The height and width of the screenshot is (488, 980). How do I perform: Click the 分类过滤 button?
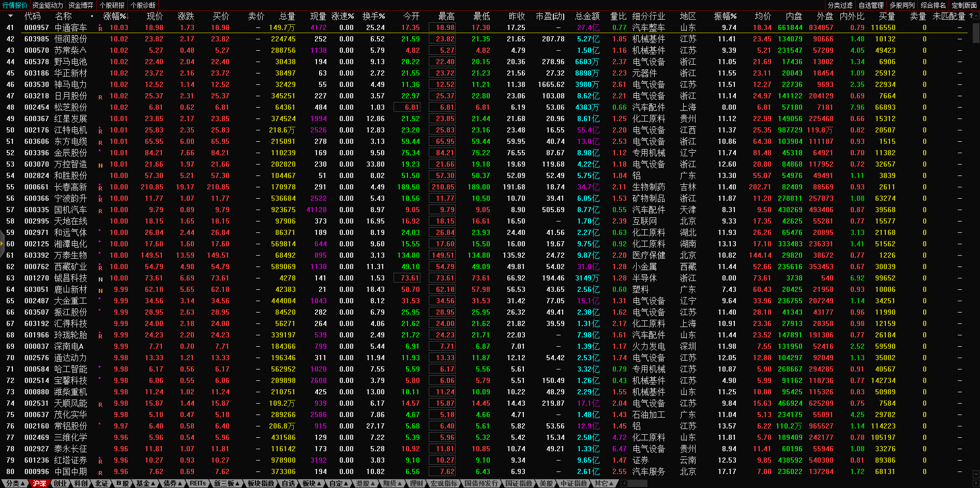pyautogui.click(x=840, y=5)
